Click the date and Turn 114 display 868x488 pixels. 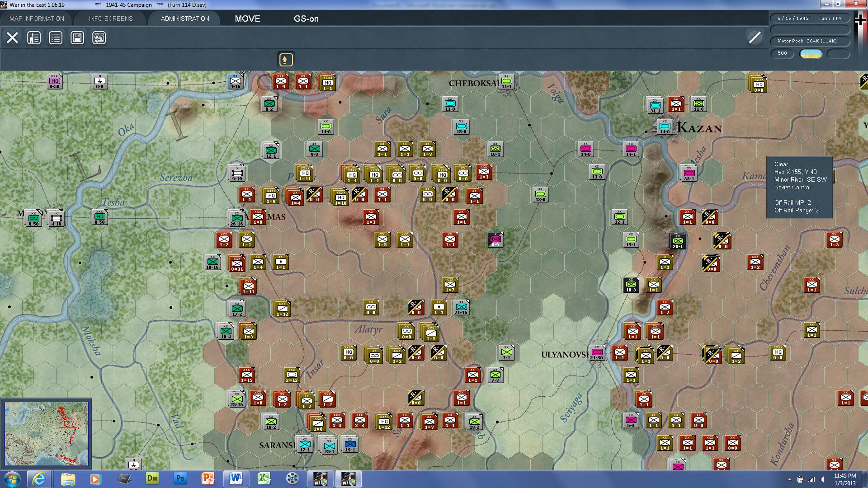[x=810, y=19]
